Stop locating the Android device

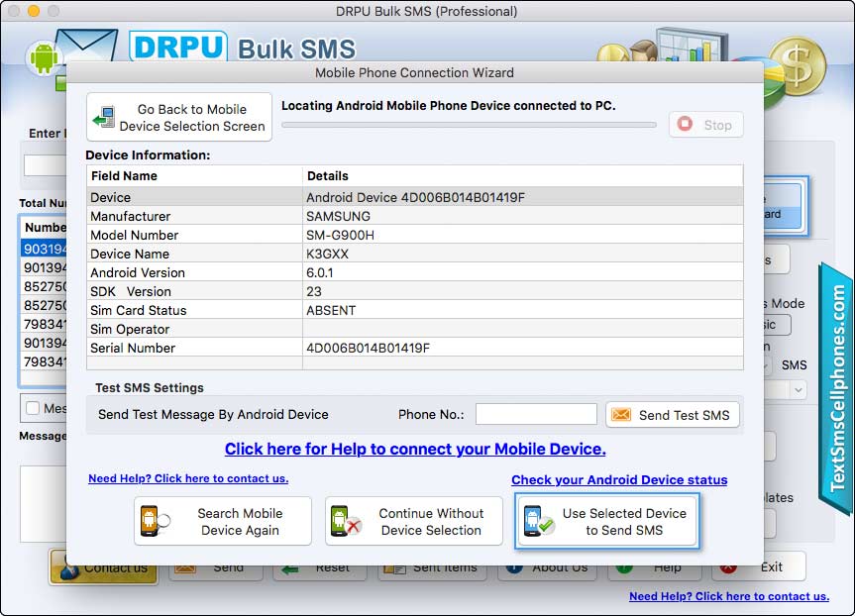pyautogui.click(x=705, y=125)
